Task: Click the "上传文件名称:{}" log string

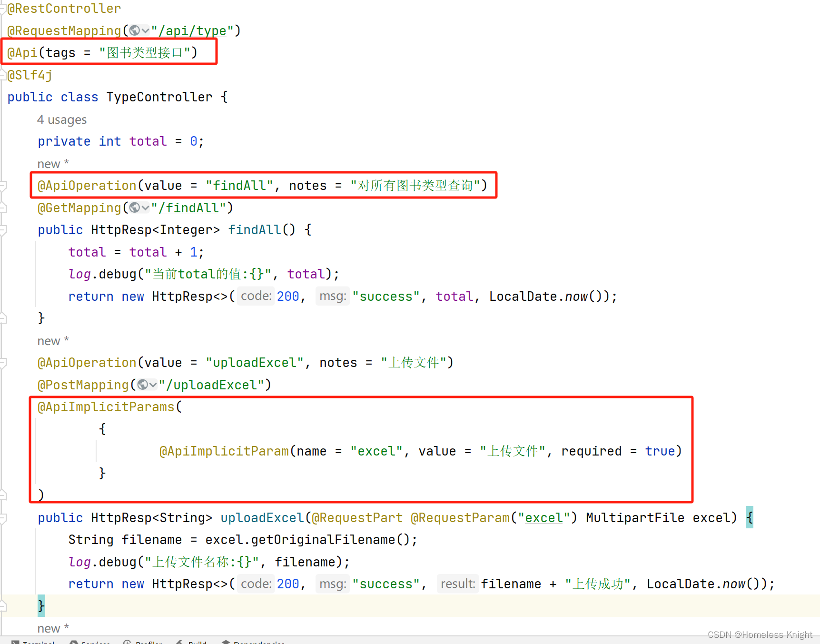Action: coord(202,562)
